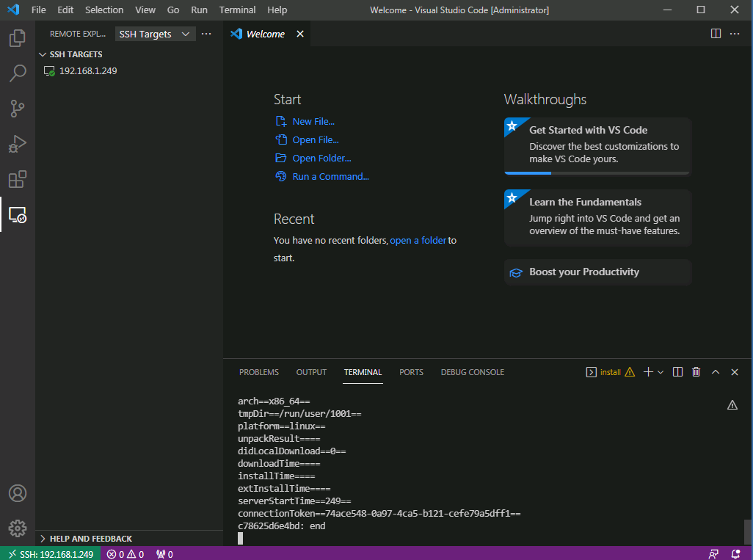Click the terminal vertical scrollbar thumb
This screenshot has height=560, width=753.
point(748,531)
